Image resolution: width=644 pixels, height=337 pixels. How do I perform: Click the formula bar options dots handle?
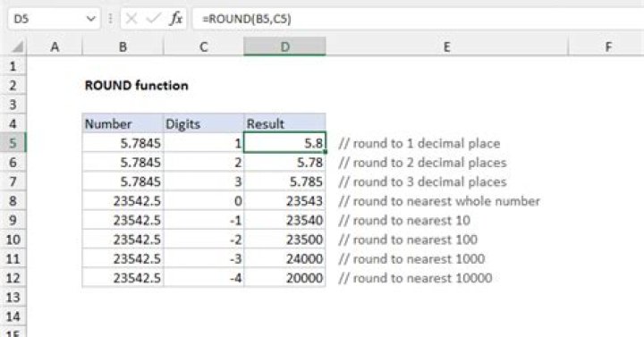click(111, 19)
